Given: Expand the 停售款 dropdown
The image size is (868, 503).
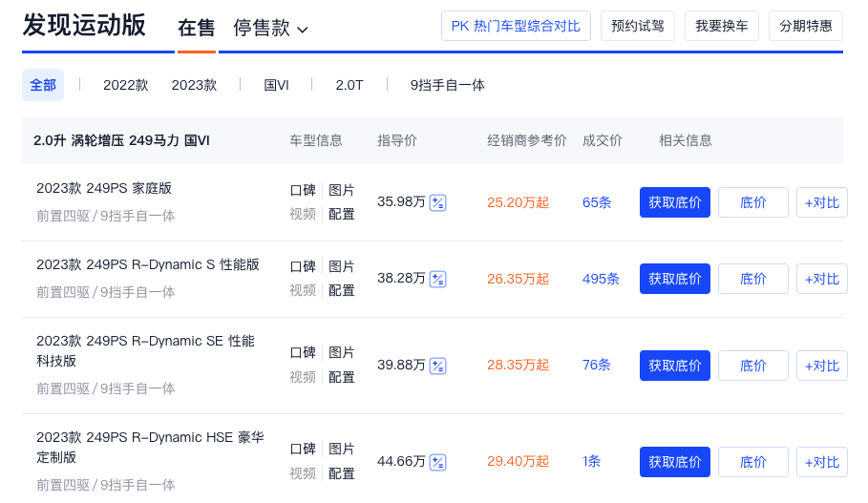Looking at the screenshot, I should (270, 28).
